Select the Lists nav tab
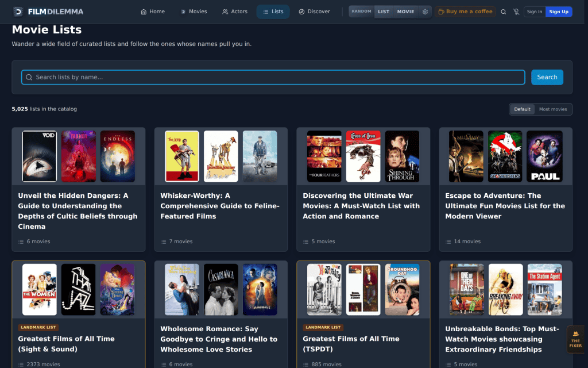Screen dimensions: 588x368 click(273, 11)
